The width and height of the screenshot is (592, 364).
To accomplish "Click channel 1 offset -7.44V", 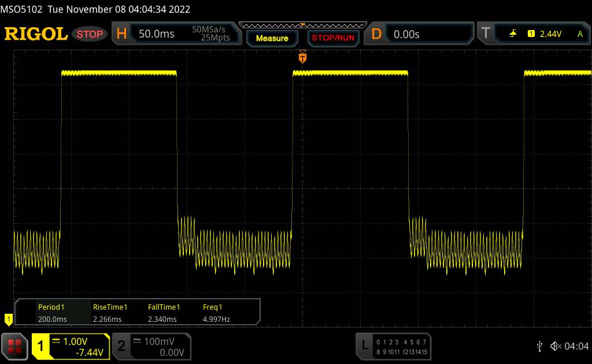I will pos(90,352).
